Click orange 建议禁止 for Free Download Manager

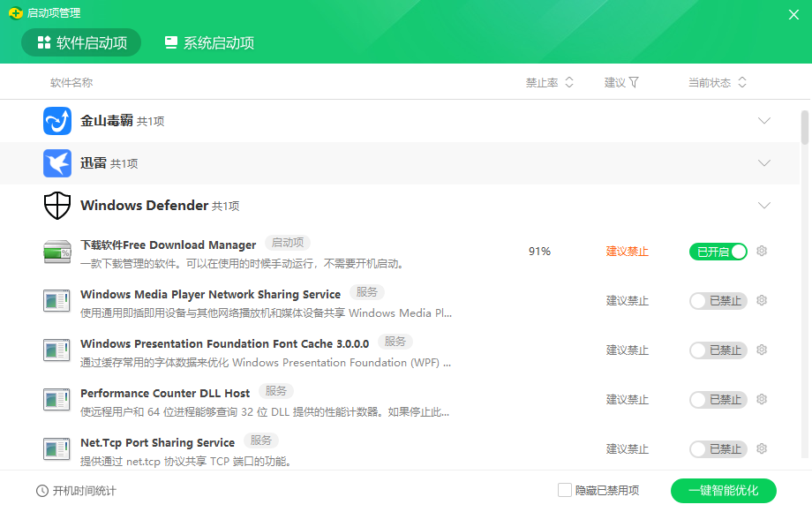coord(628,252)
